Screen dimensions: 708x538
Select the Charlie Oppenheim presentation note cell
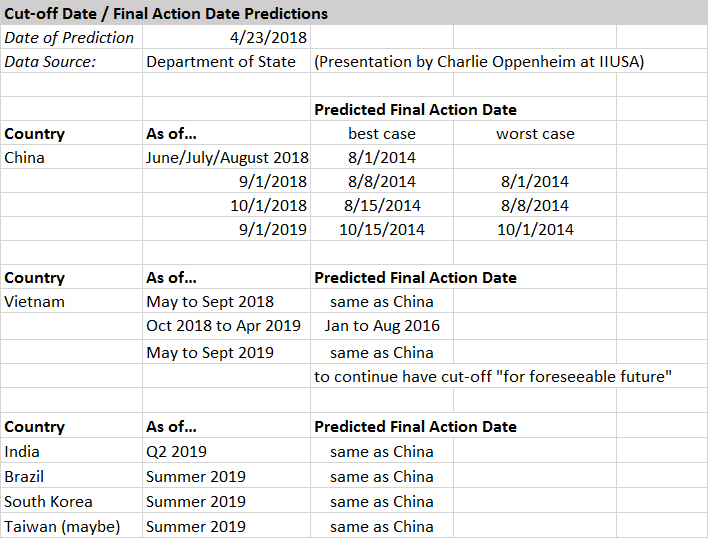478,62
